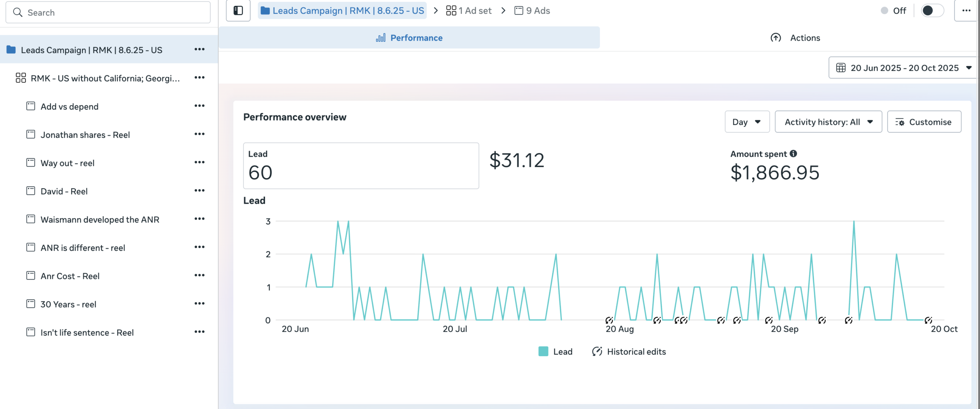Click the Customise button
The height and width of the screenshot is (409, 980).
(x=924, y=122)
